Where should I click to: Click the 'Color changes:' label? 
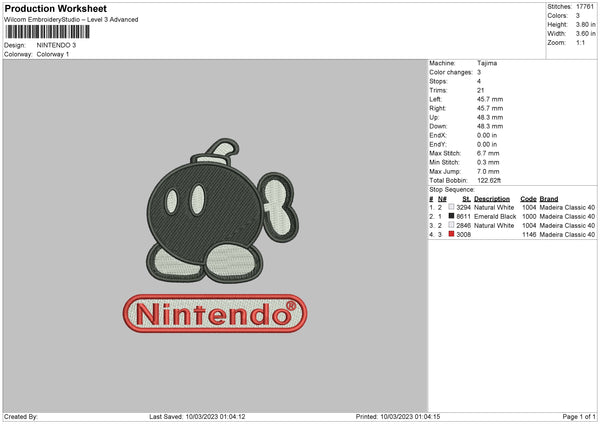click(x=451, y=72)
